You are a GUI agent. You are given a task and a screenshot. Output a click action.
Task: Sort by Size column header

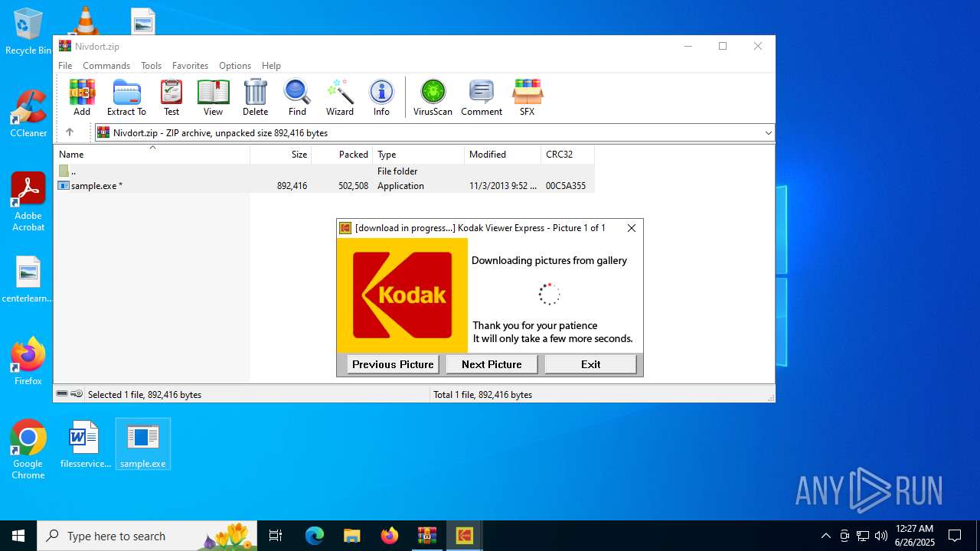click(x=281, y=155)
